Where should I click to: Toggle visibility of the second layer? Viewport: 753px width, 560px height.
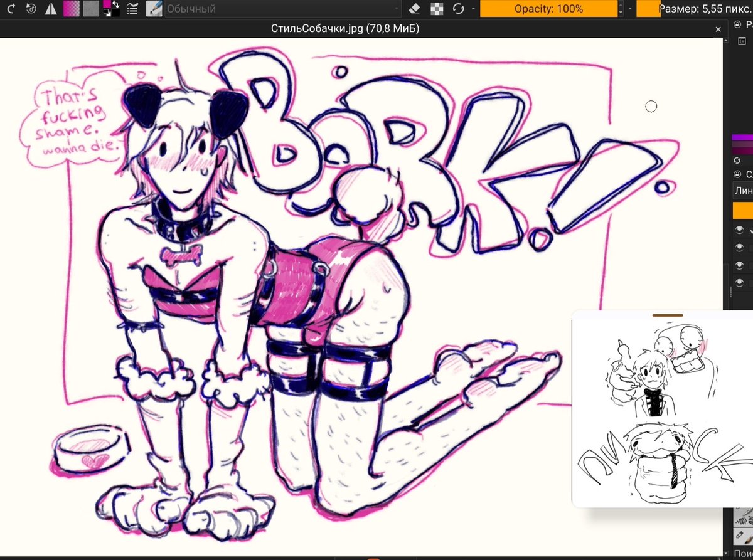[739, 248]
